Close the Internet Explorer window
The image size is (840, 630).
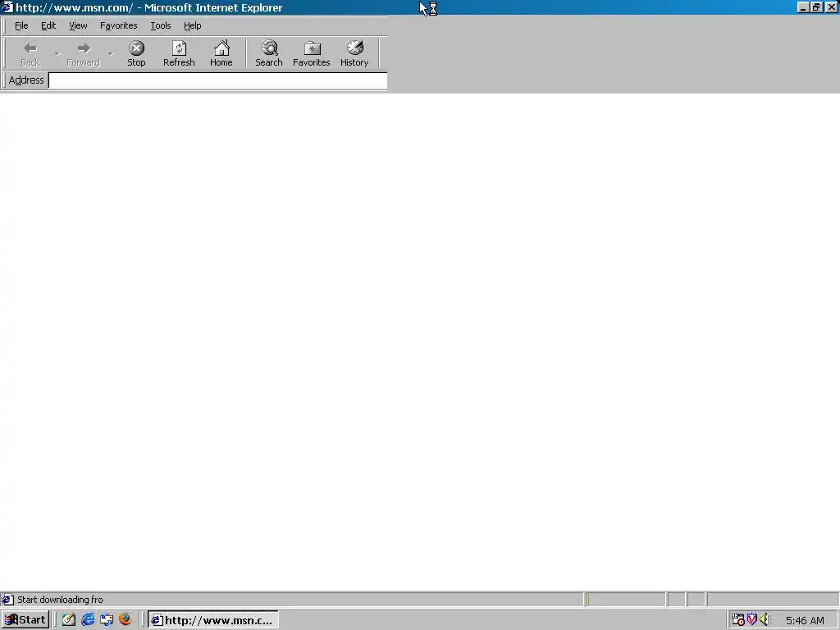pyautogui.click(x=831, y=7)
